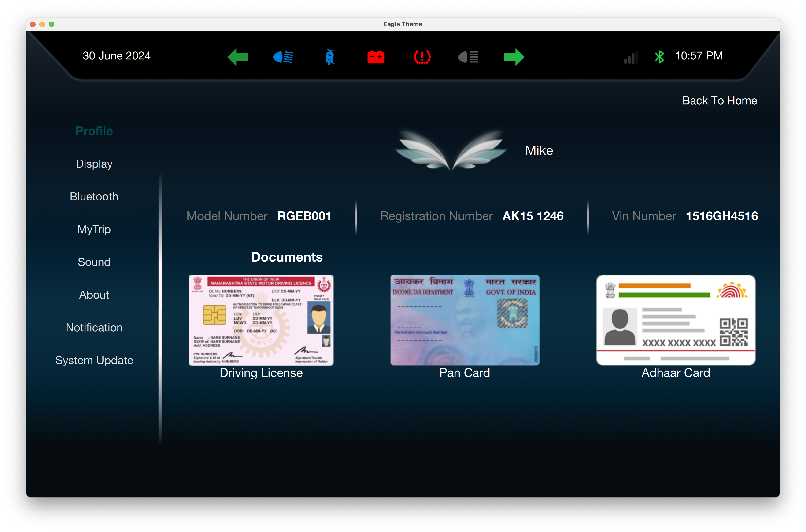Click the blue scooter side-stand icon
Viewport: 806px width, 532px height.
pyautogui.click(x=330, y=57)
